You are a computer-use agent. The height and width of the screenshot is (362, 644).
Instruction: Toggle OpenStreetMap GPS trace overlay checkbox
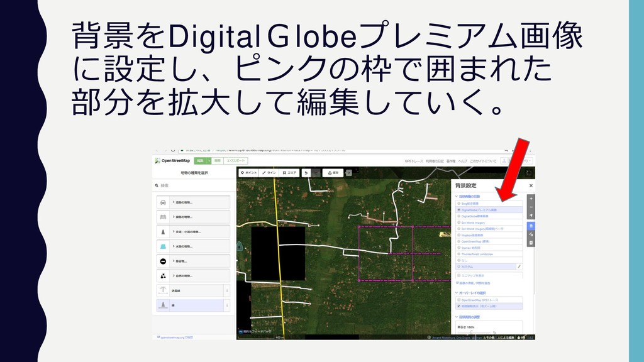pyautogui.click(x=458, y=300)
